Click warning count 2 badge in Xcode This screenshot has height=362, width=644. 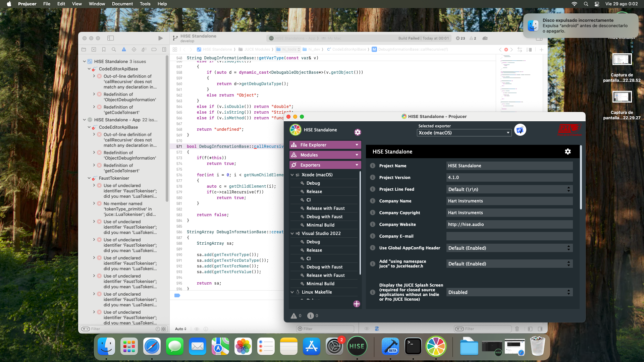point(473,38)
